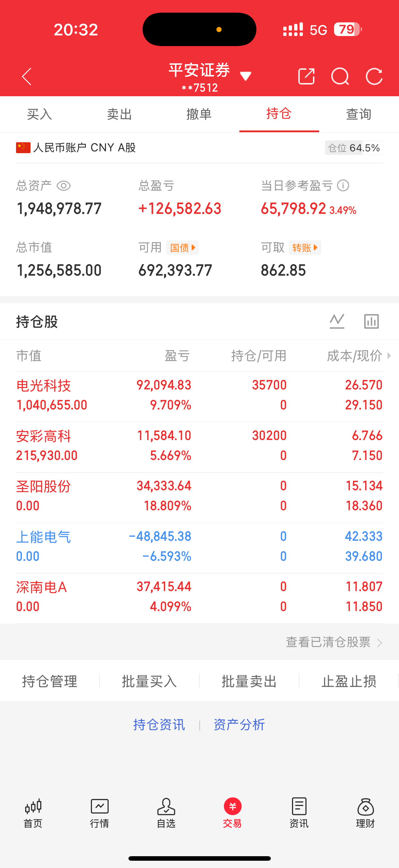Open the 资产分析 link
Image resolution: width=399 pixels, height=868 pixels.
pos(239,725)
